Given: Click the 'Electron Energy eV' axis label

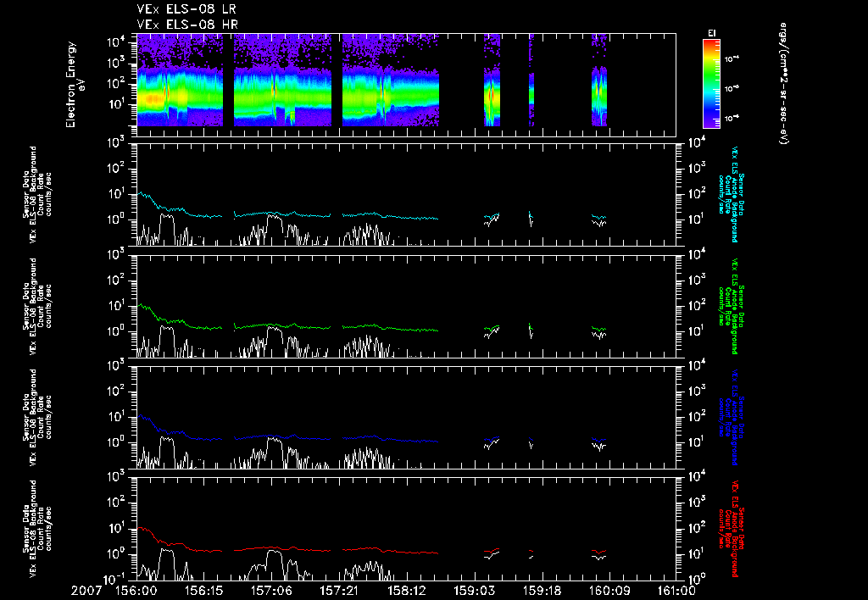Looking at the screenshot, I should (x=75, y=85).
